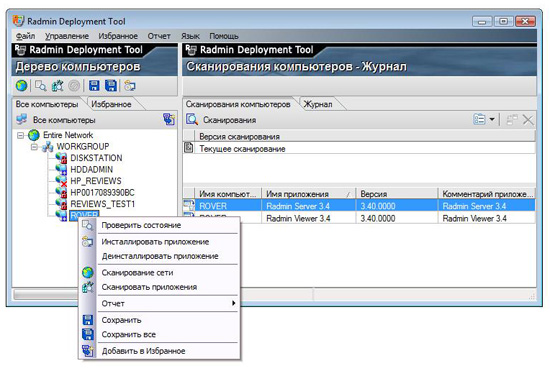
Task: Switch to the Сканирования компьютеров tab
Action: (238, 104)
